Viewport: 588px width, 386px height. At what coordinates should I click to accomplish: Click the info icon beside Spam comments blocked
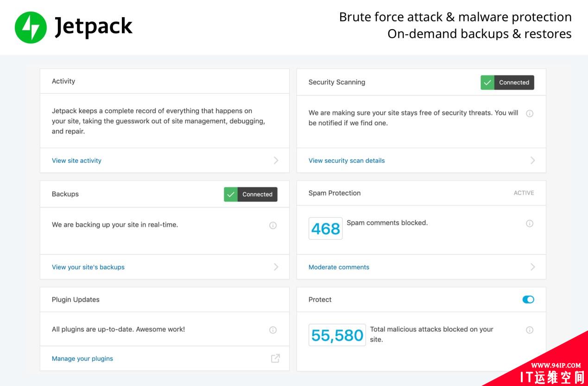(x=530, y=223)
